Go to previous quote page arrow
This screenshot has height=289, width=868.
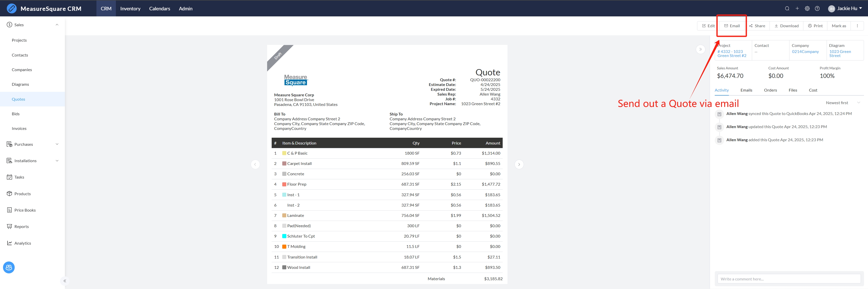(255, 164)
